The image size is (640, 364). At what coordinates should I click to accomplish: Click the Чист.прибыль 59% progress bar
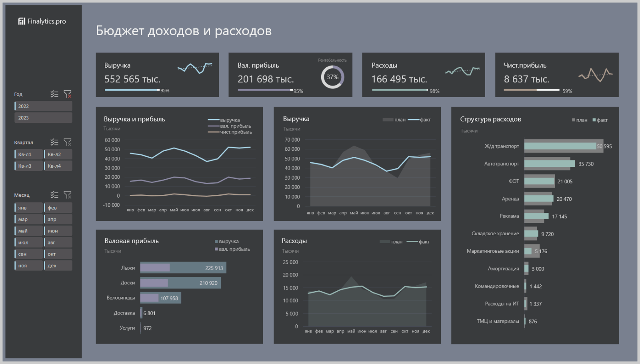point(532,90)
